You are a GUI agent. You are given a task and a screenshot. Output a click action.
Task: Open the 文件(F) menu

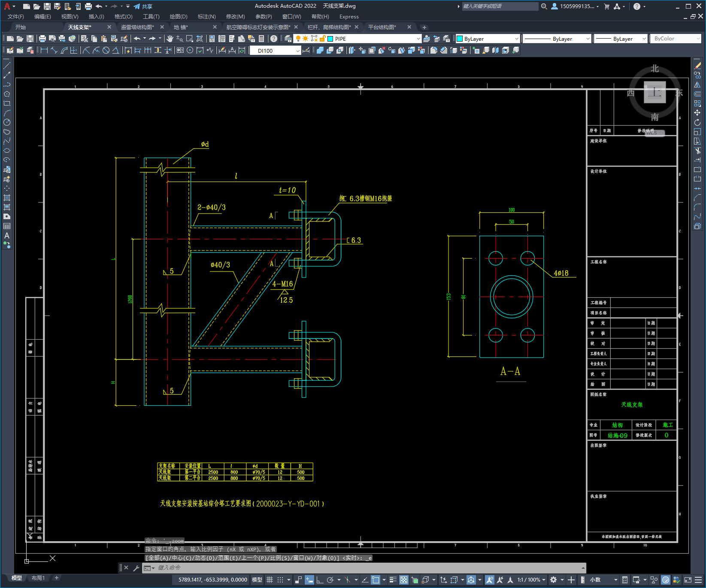coord(16,17)
